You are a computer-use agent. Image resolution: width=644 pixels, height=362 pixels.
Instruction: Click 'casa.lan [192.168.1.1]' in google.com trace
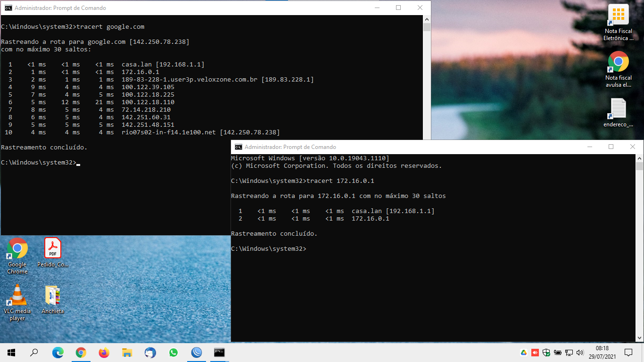[x=163, y=65]
